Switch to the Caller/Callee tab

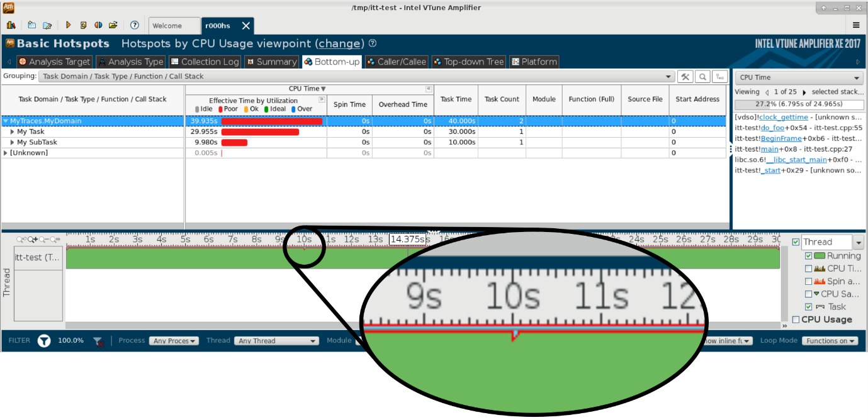coord(397,62)
